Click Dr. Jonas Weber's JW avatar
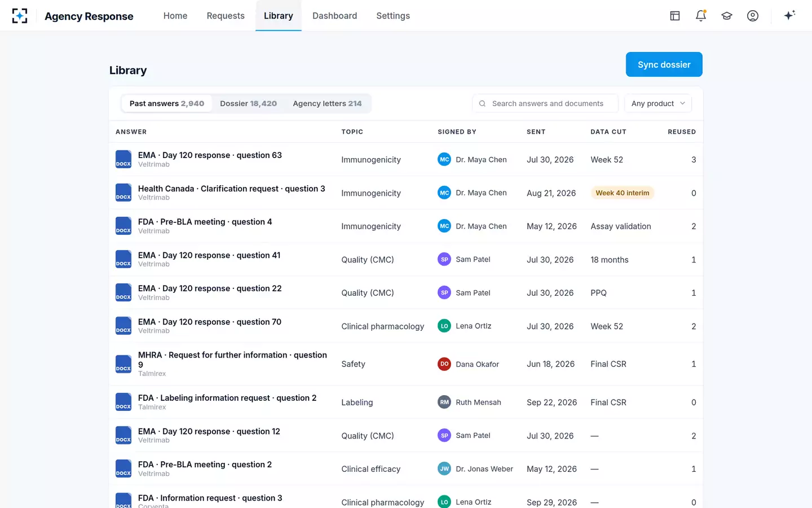Image resolution: width=812 pixels, height=508 pixels. [444, 468]
